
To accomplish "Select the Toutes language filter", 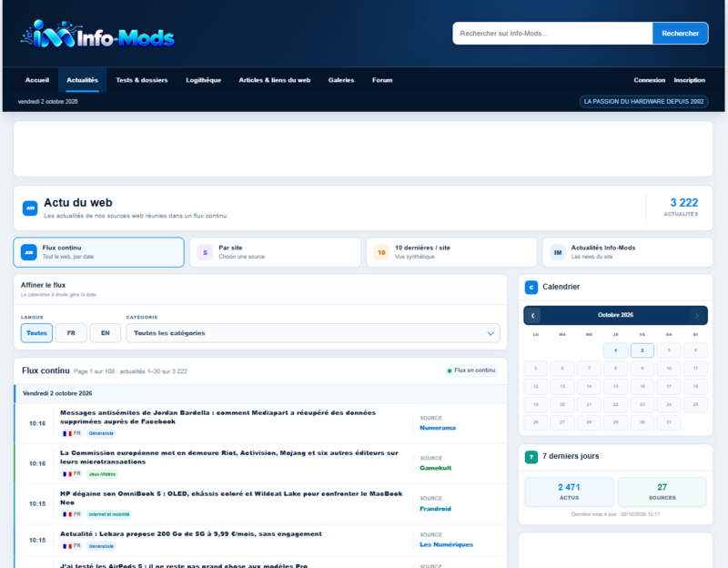I will [x=36, y=333].
